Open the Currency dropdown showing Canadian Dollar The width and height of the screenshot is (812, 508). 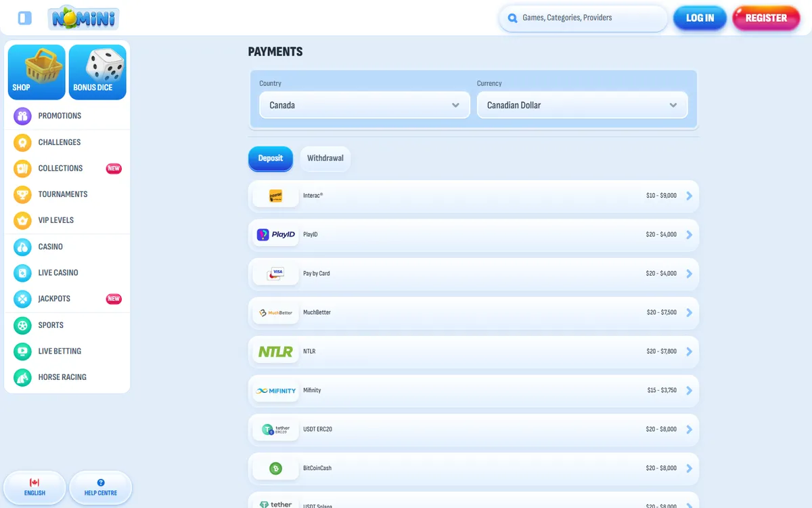[582, 105]
